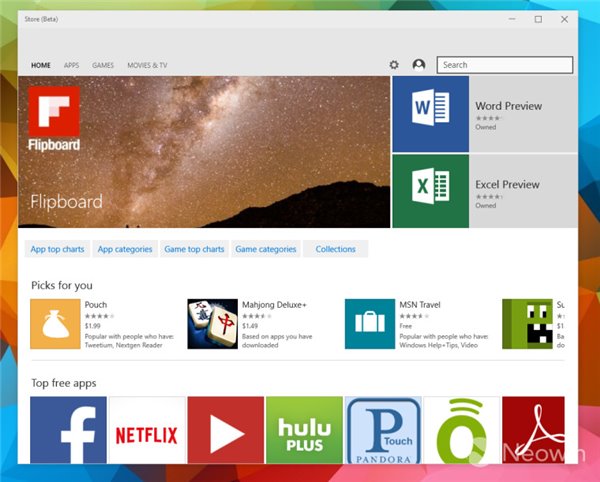The width and height of the screenshot is (600, 482).
Task: Open the Flipboard featured banner image
Action: tap(204, 152)
